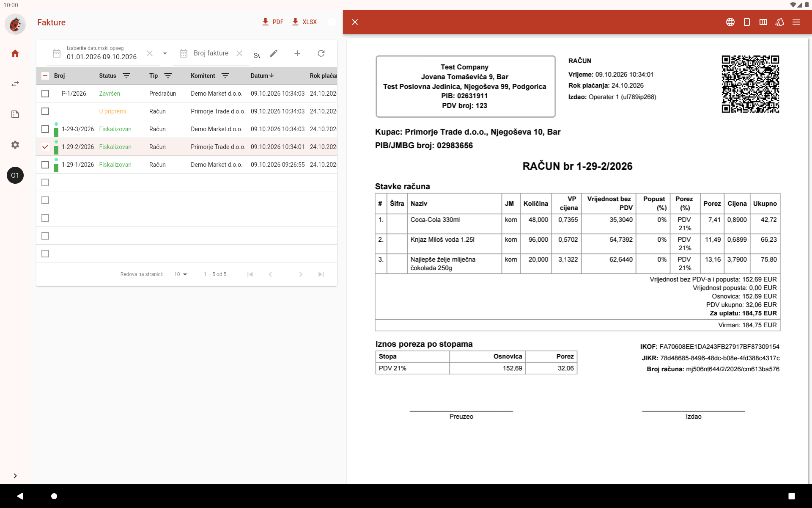
Task: Check the first empty row checkbox
Action: tap(45, 182)
